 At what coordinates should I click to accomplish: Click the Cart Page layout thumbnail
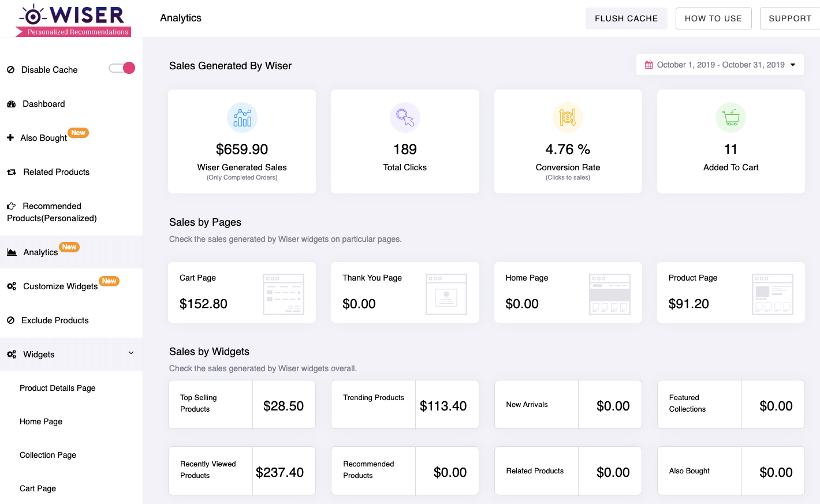coord(284,294)
